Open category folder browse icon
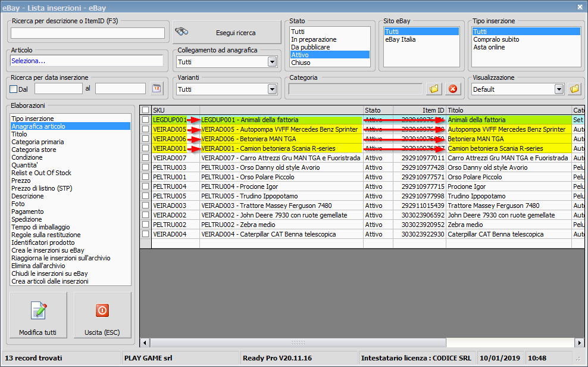This screenshot has width=588, height=367. [434, 89]
